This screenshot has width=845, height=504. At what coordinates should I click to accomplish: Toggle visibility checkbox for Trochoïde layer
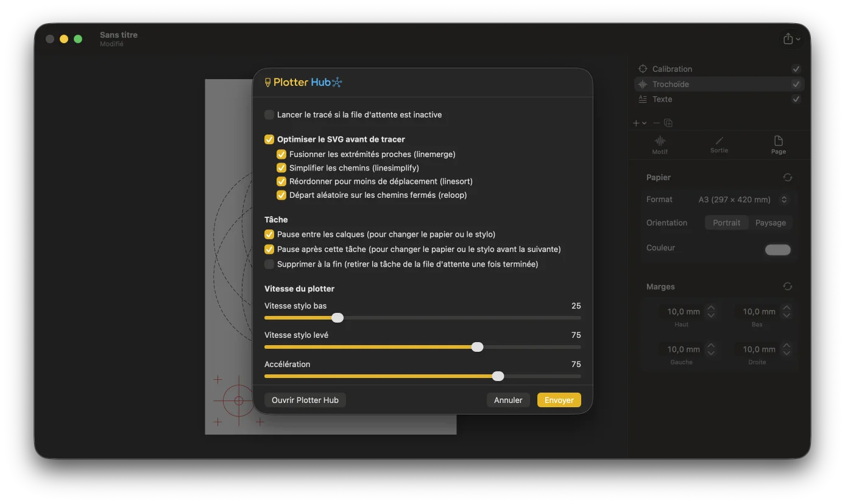pyautogui.click(x=796, y=84)
